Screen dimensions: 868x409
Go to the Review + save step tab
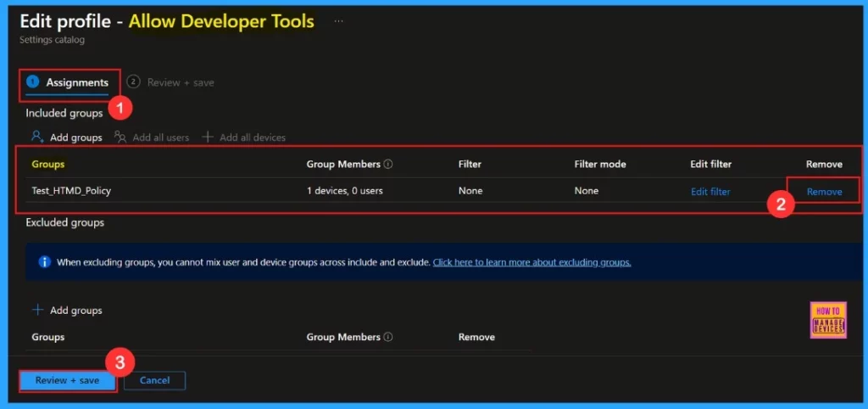(170, 82)
